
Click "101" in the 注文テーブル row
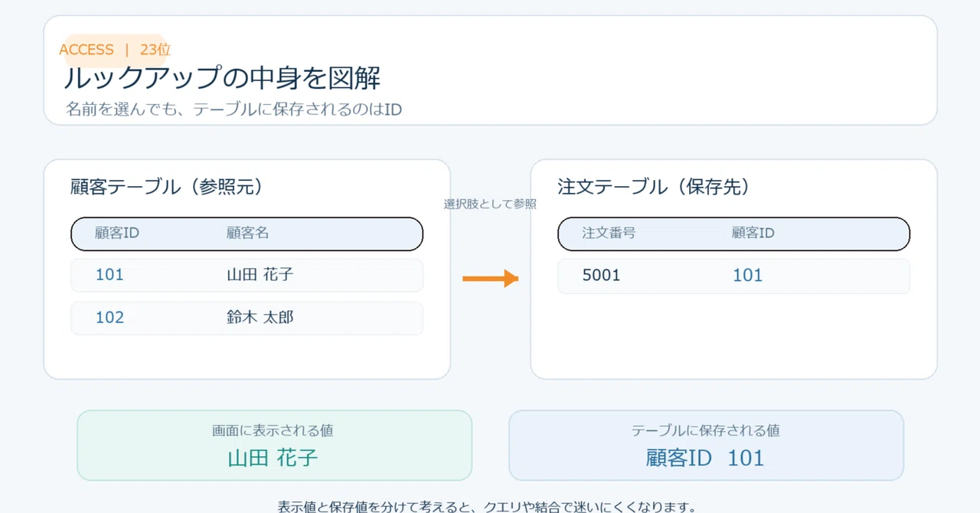click(747, 276)
